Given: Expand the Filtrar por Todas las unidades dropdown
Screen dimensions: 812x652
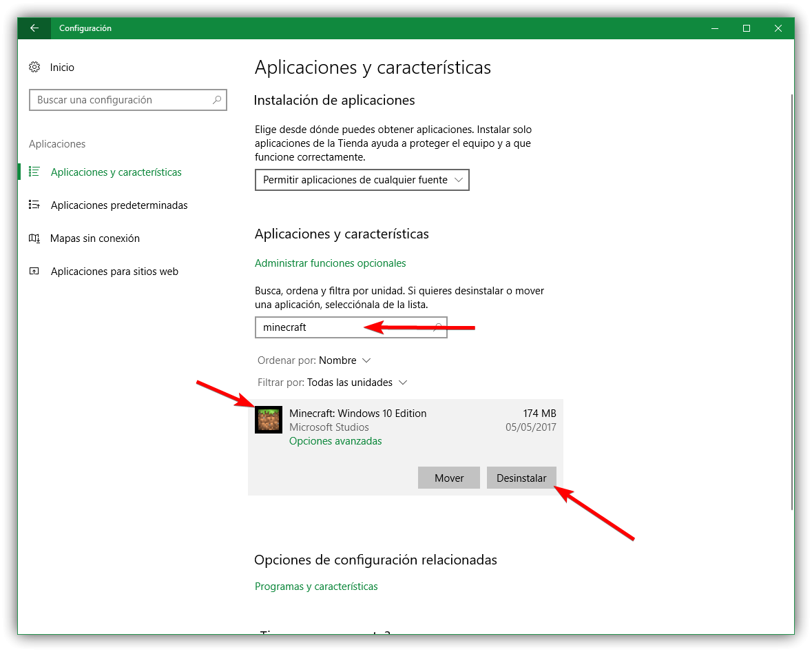Looking at the screenshot, I should coord(333,383).
